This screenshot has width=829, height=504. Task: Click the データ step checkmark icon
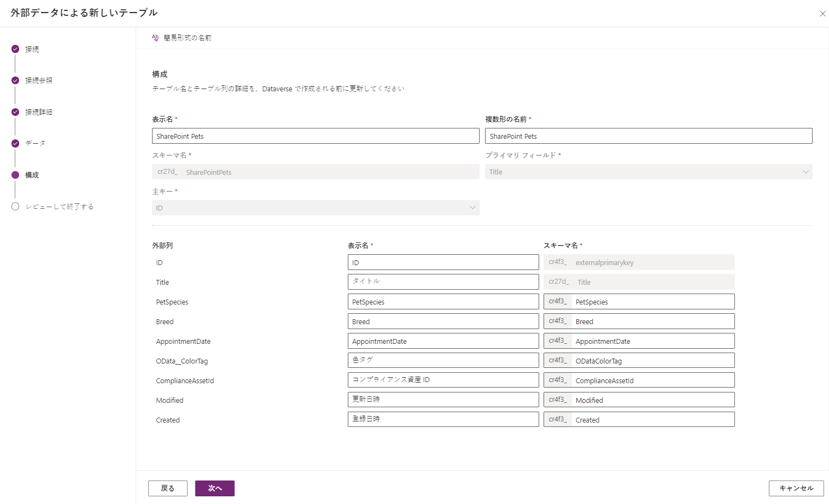[15, 143]
